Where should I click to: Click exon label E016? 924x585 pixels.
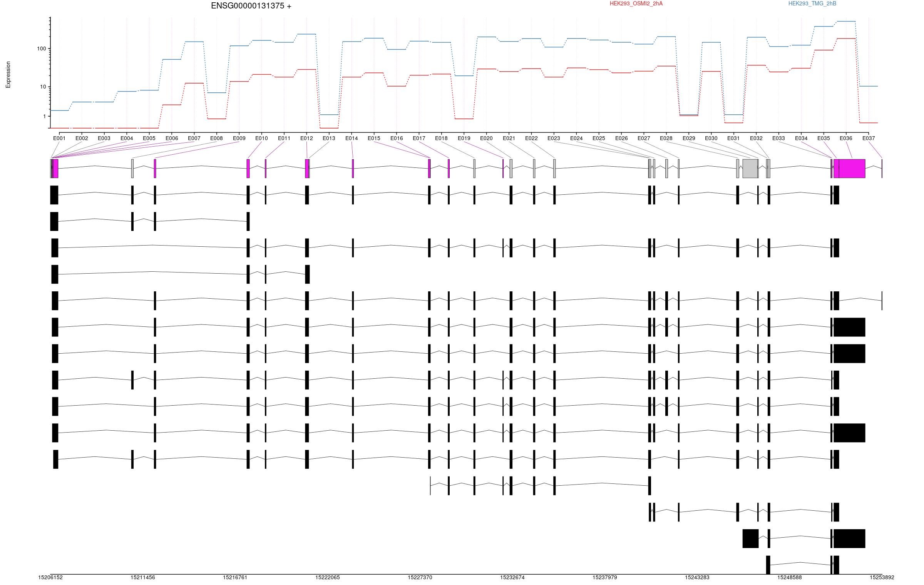tap(397, 138)
